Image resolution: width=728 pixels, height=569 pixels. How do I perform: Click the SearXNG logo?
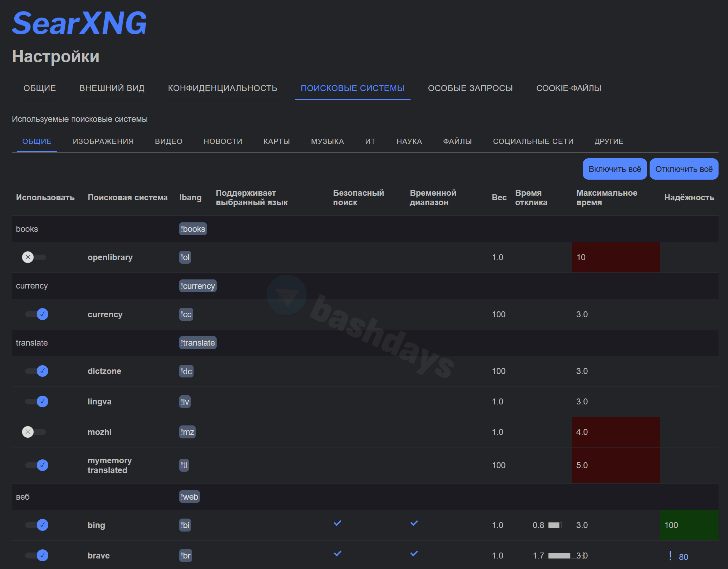pos(79,23)
